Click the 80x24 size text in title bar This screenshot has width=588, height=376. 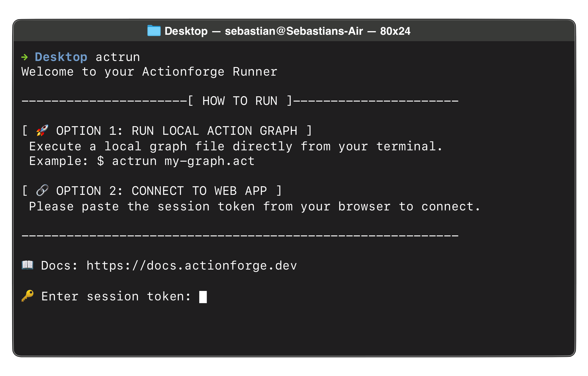pyautogui.click(x=395, y=31)
